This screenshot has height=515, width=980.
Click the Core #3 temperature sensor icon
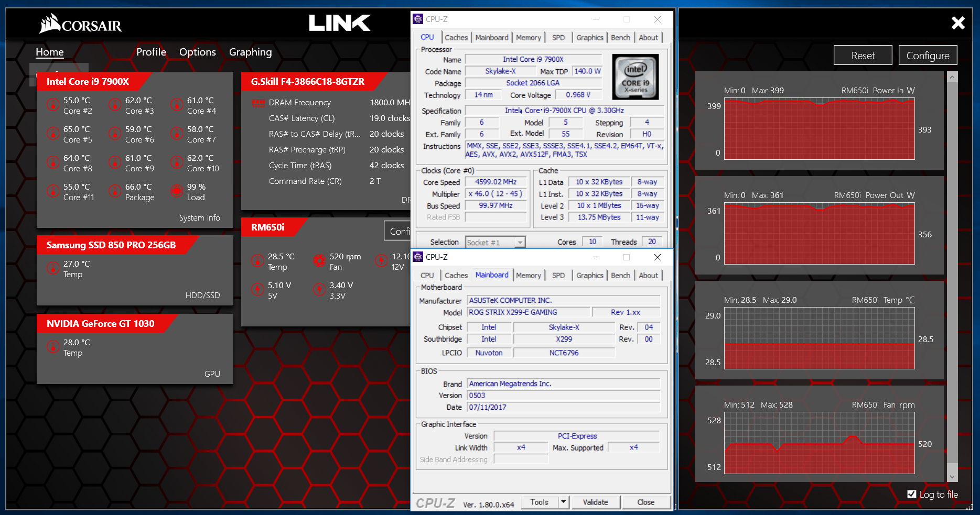point(115,105)
